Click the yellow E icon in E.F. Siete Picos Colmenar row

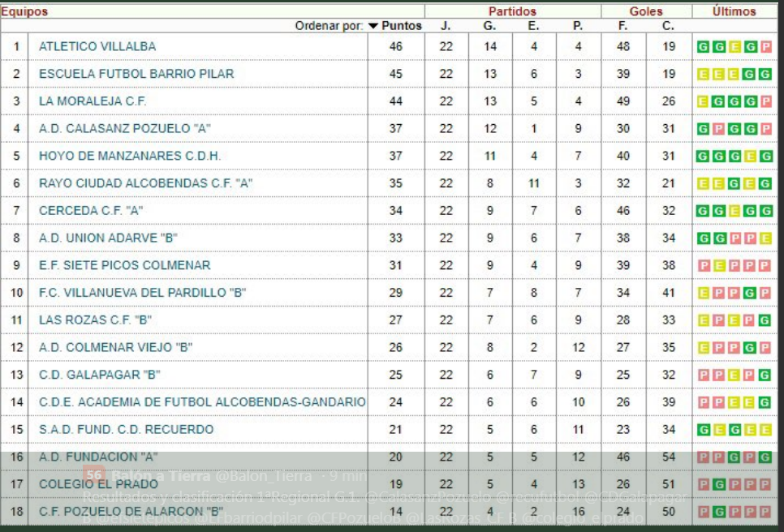(x=718, y=266)
